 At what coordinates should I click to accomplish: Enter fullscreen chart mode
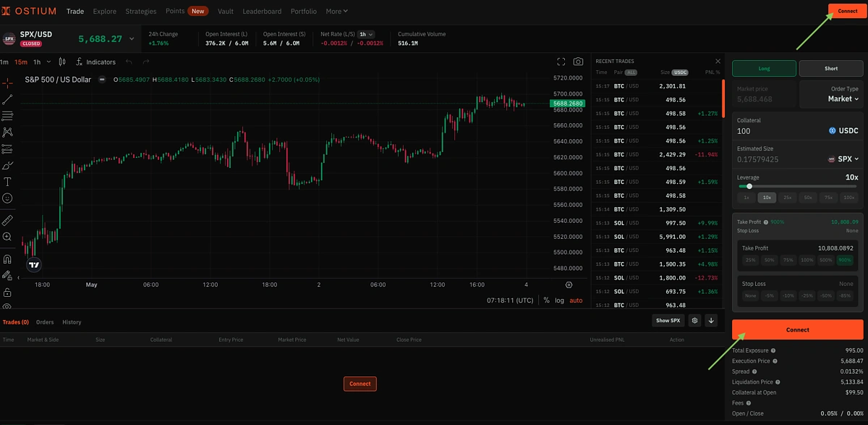click(x=561, y=62)
